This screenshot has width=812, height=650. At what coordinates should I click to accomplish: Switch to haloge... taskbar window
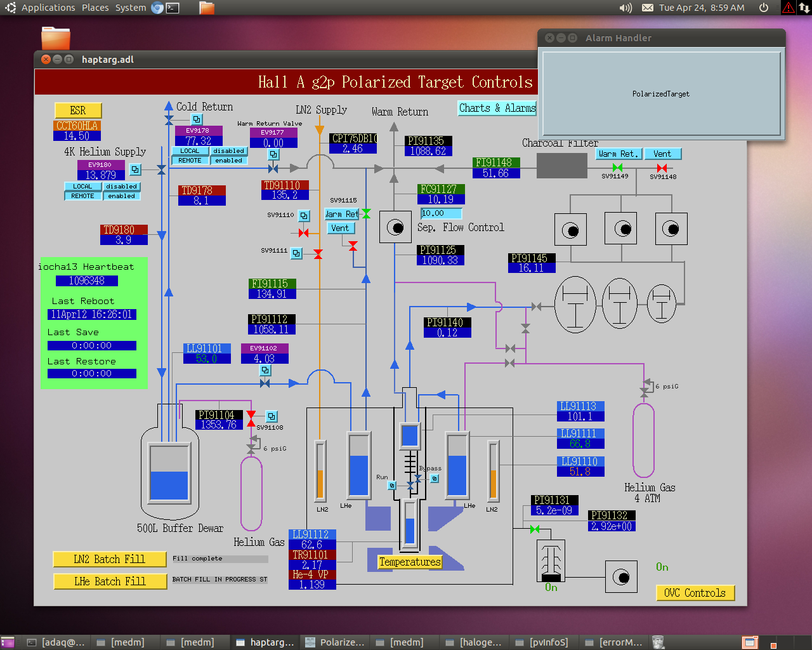pos(475,642)
